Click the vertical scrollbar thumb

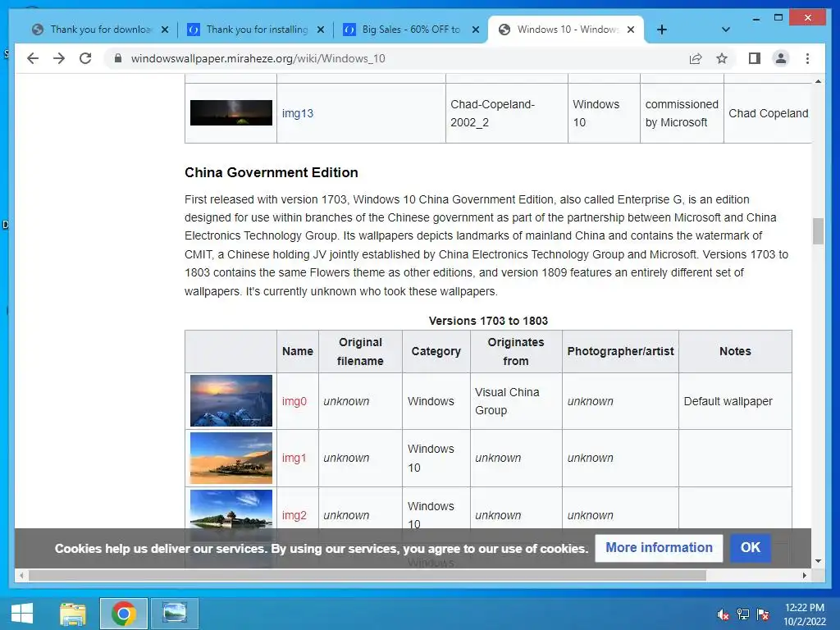pyautogui.click(x=818, y=231)
